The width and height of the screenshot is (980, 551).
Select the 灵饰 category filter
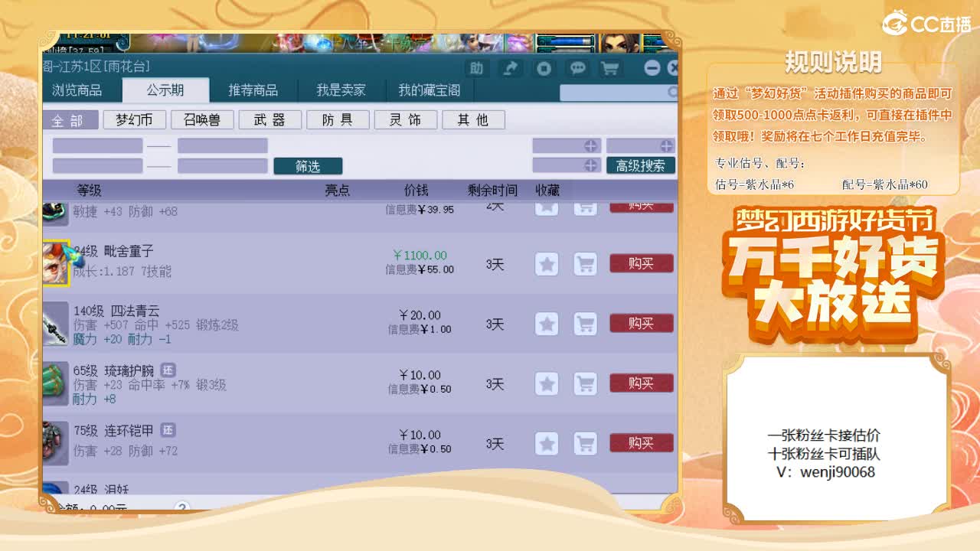click(406, 120)
